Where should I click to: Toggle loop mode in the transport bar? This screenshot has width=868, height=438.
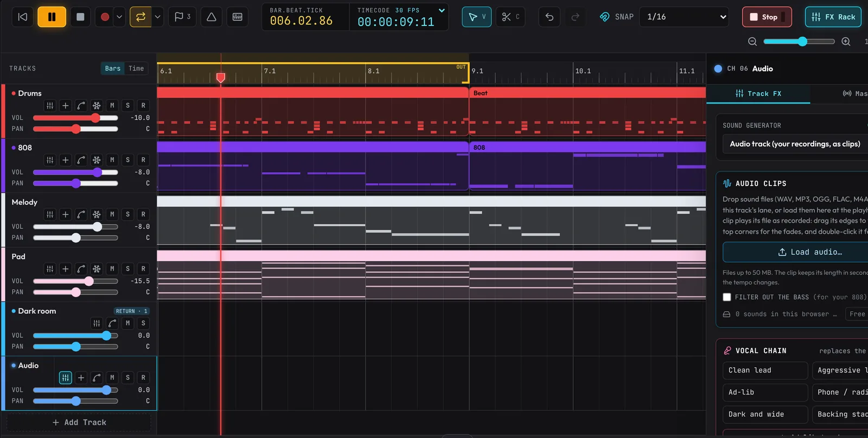141,17
